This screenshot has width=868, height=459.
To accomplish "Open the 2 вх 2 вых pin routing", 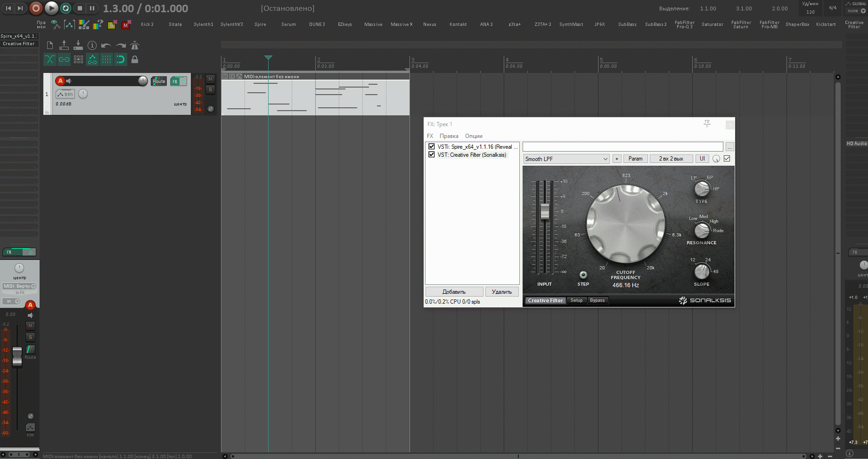I will click(x=671, y=159).
